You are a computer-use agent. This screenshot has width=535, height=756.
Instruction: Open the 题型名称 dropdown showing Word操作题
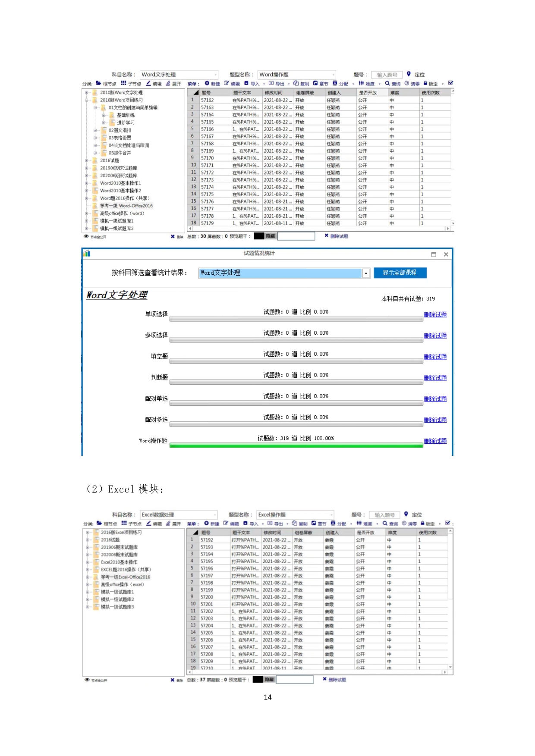click(296, 75)
